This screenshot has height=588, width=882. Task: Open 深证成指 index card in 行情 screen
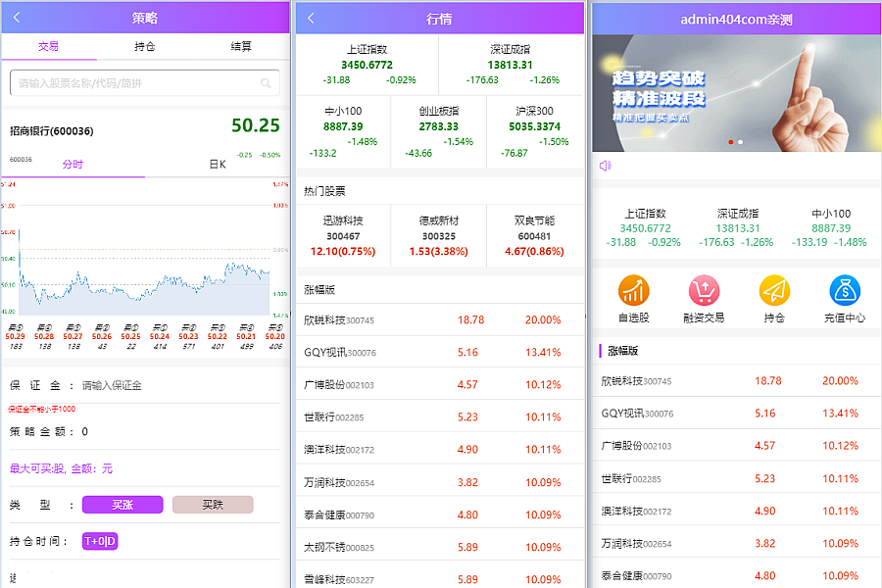(x=511, y=65)
